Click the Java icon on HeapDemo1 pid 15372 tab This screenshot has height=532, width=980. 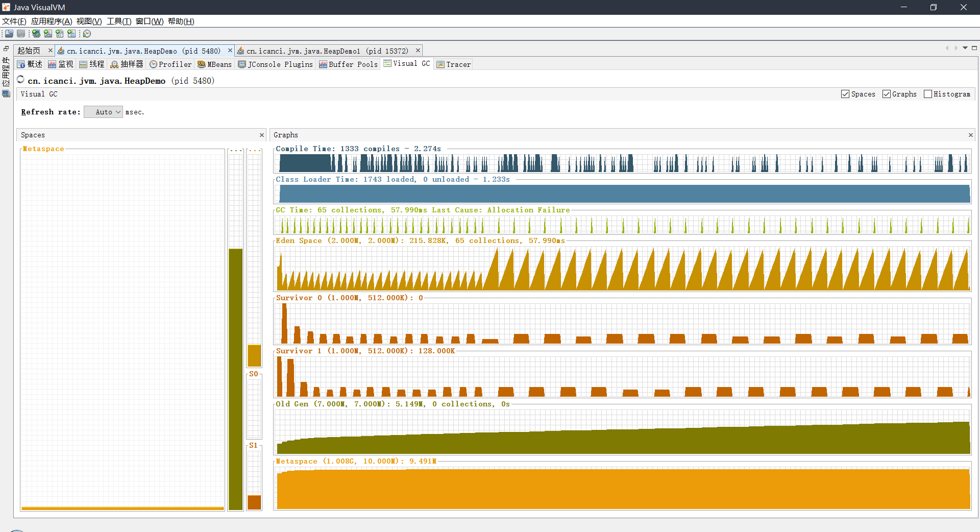tap(241, 51)
